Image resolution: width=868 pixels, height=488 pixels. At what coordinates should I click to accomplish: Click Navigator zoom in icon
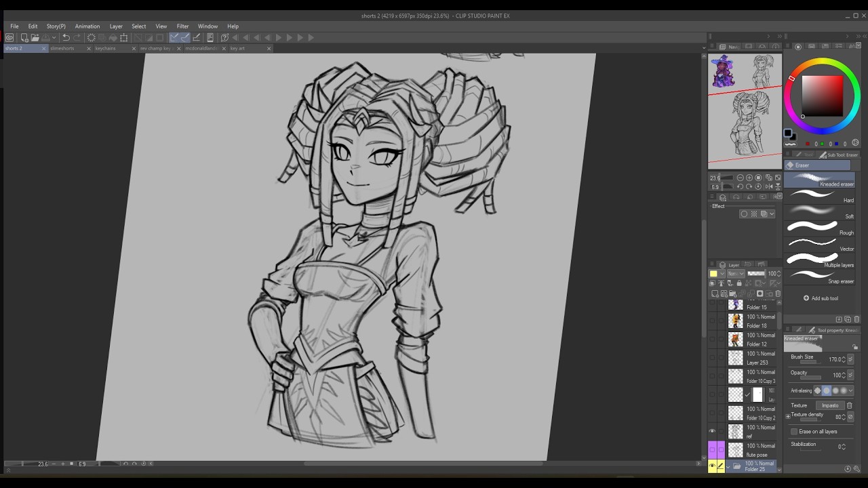(x=749, y=178)
